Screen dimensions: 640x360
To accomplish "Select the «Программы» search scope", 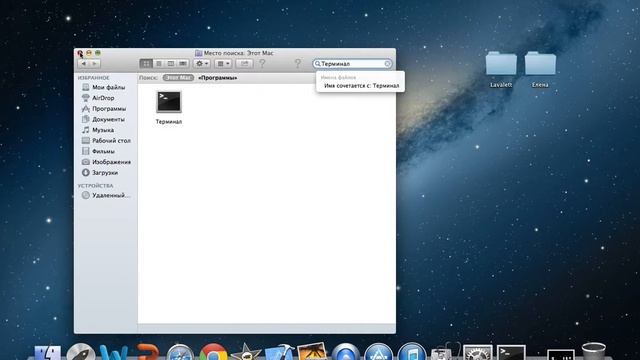I will 218,78.
